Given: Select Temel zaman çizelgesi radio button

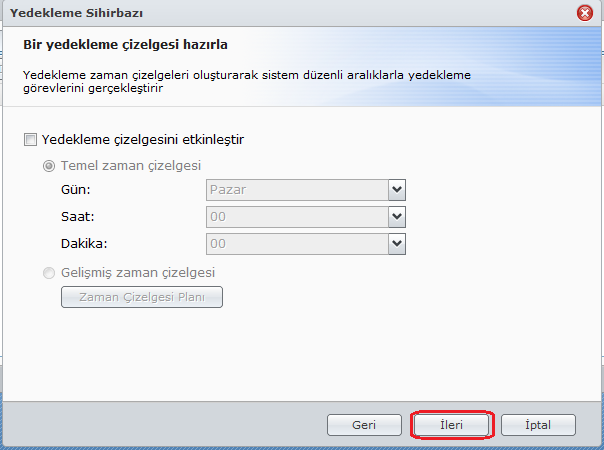Looking at the screenshot, I should click(49, 165).
